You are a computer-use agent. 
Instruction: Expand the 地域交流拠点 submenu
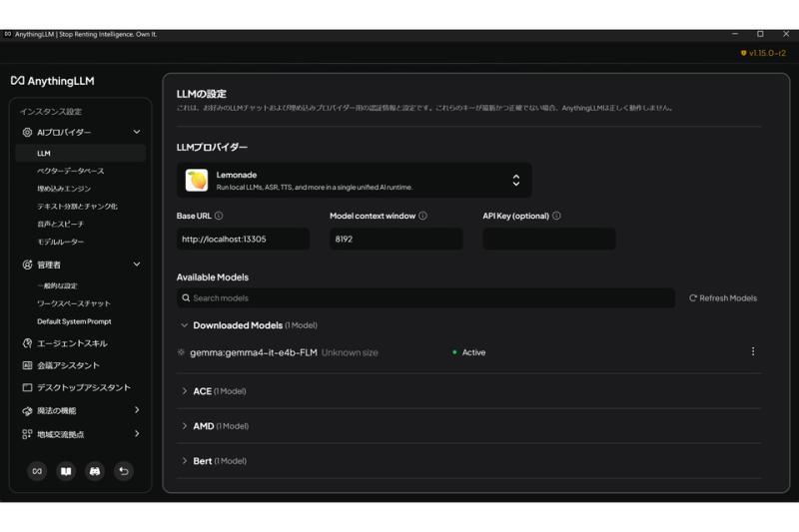click(x=137, y=434)
